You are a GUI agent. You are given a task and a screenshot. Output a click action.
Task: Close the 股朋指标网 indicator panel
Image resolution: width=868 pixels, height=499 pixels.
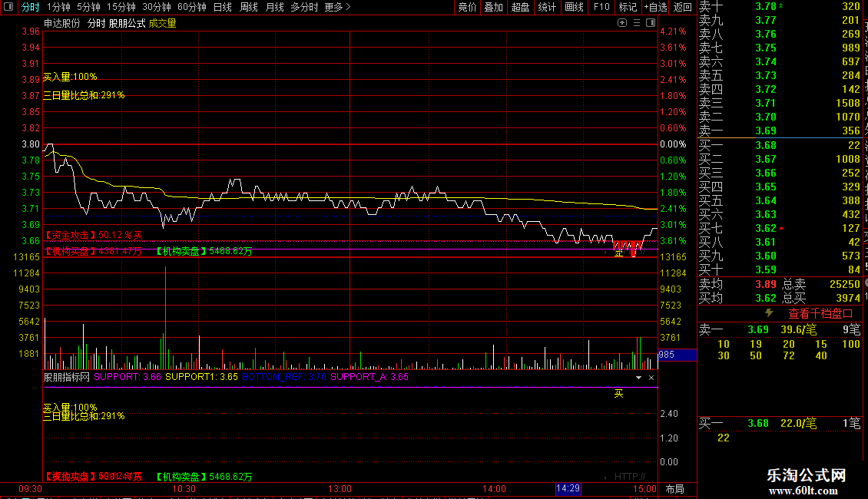coord(651,377)
